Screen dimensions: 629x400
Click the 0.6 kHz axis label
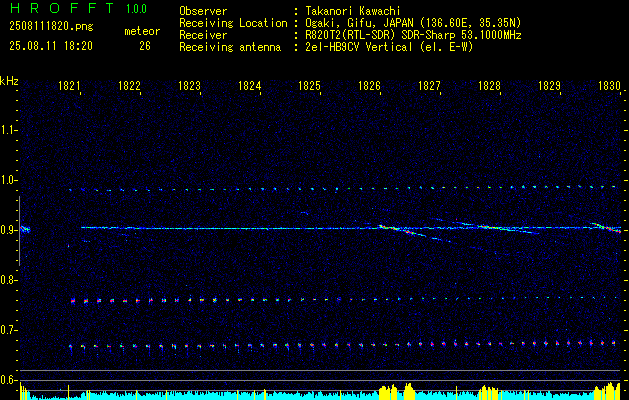click(x=8, y=380)
